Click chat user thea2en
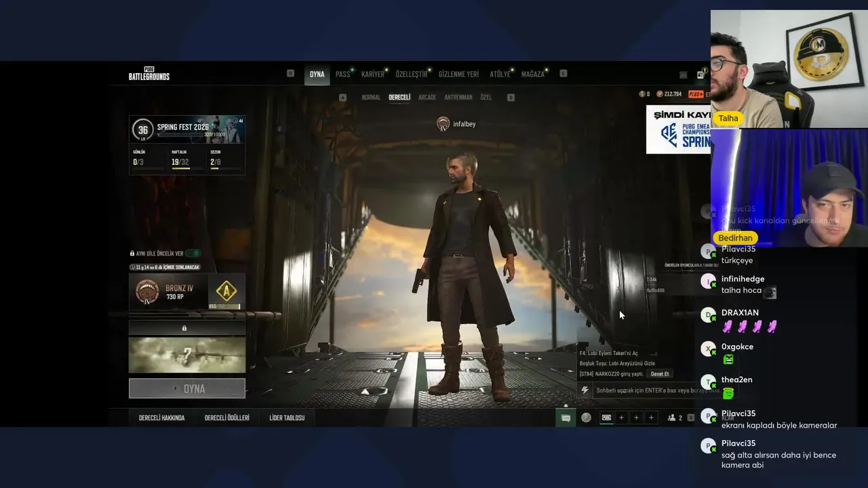Viewport: 868px width, 488px height. click(736, 380)
